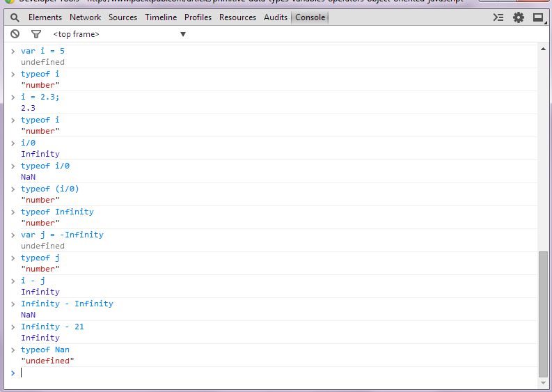Change the dock-to-window position icon
Viewport: 552px width, 392px height.
tap(538, 17)
